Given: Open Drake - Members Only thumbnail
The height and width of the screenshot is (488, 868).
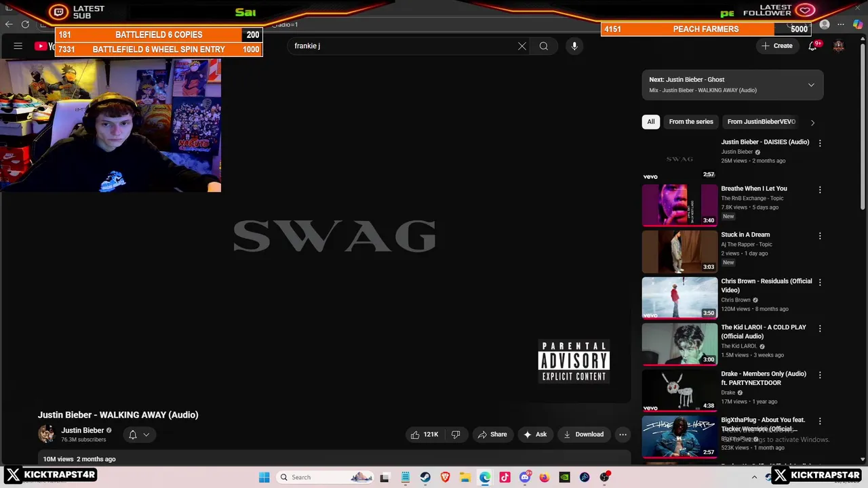Looking at the screenshot, I should 679,390.
